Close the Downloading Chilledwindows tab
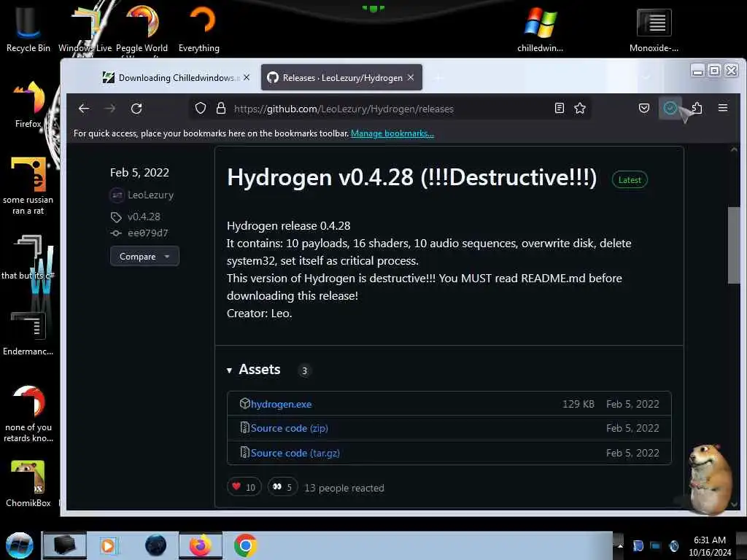This screenshot has width=747, height=560. coord(247,77)
